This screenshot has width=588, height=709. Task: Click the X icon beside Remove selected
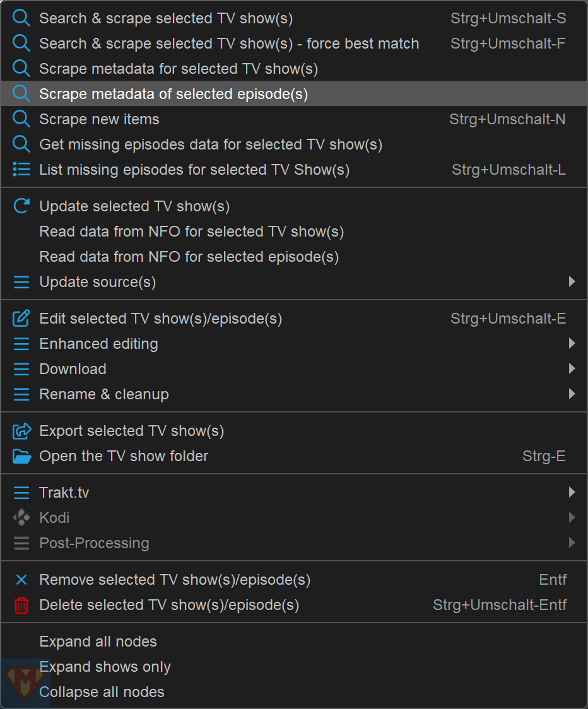21,580
